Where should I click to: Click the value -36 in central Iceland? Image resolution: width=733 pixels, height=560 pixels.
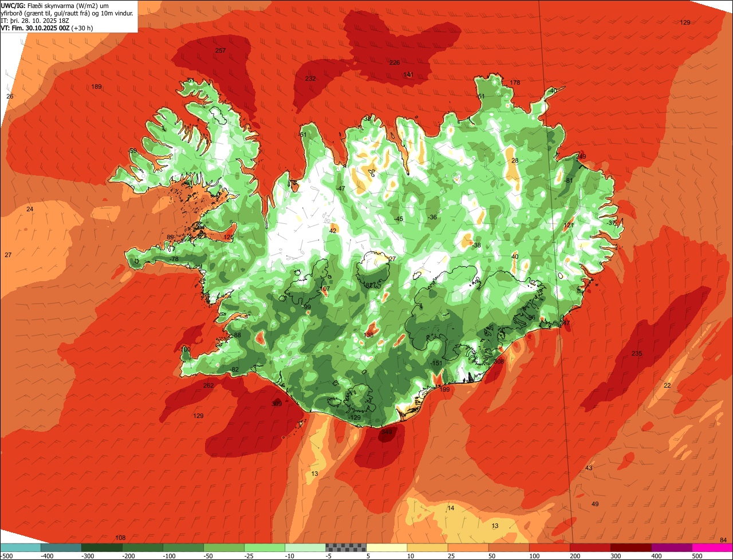[x=432, y=217]
